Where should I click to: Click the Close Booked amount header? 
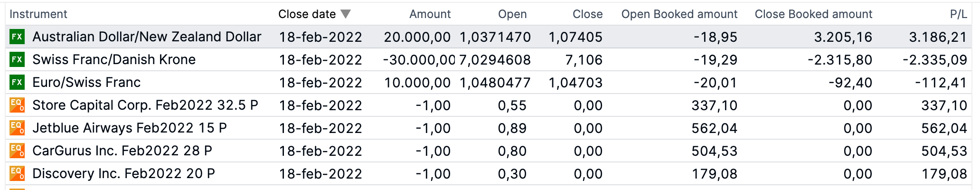click(813, 14)
